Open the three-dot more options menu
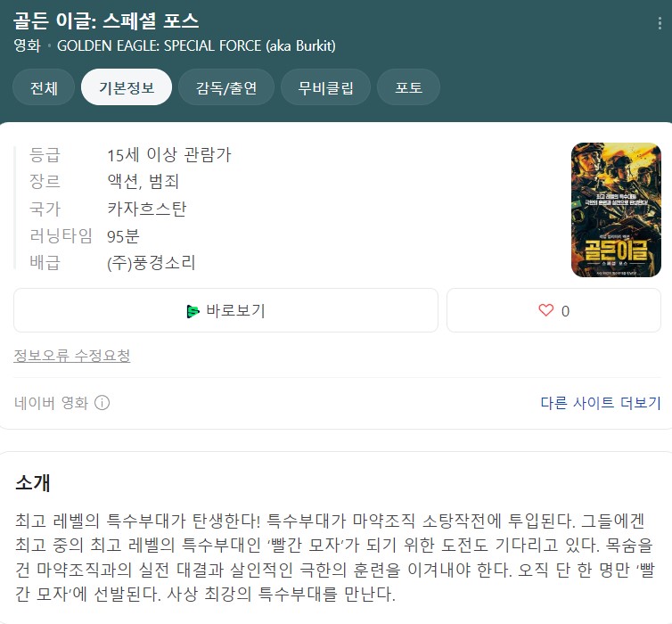Screen dimensions: 672x624 [x=660, y=23]
